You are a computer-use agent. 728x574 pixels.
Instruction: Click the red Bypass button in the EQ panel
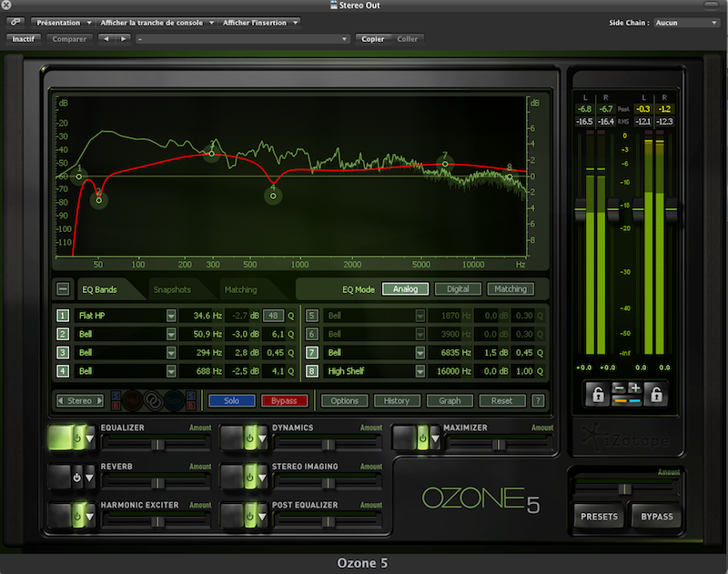[284, 400]
